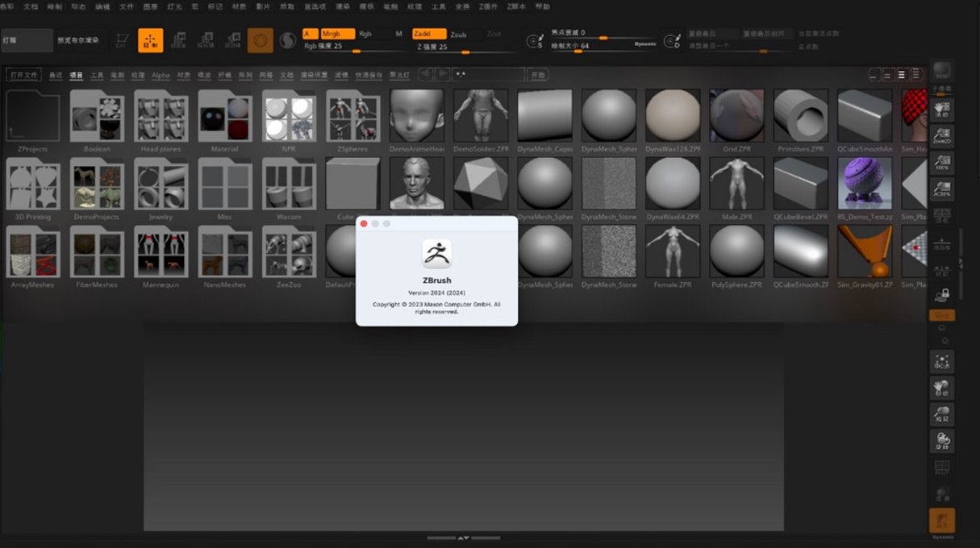The image size is (980, 548).
Task: Select the 聚光灯 LightBox tab
Action: pos(399,75)
